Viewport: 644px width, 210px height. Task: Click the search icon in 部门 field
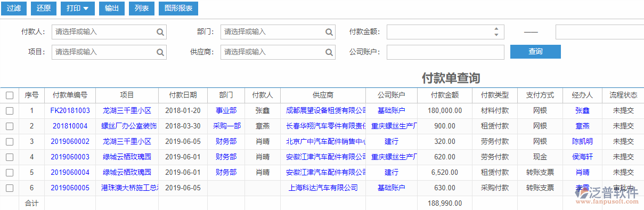329,32
